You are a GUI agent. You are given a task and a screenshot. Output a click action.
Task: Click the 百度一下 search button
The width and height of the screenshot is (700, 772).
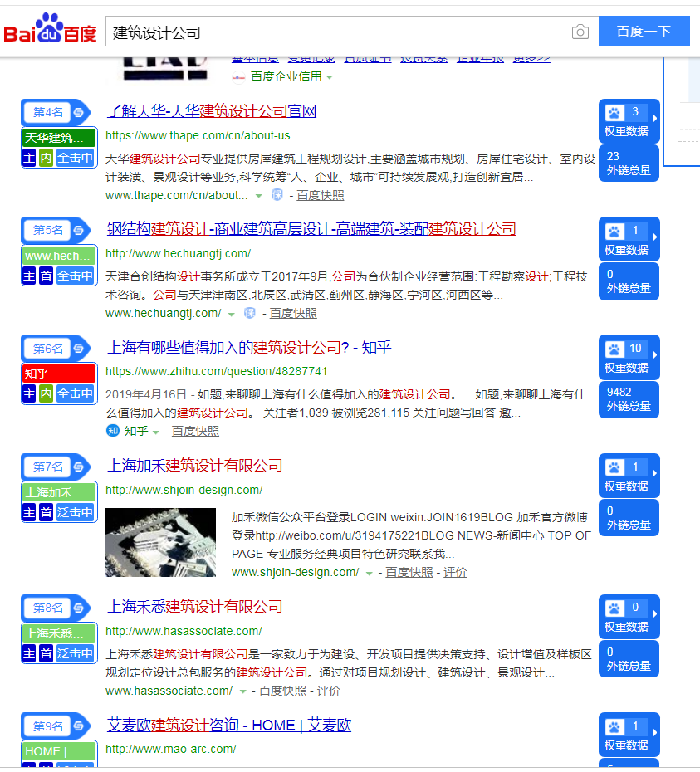click(x=644, y=31)
